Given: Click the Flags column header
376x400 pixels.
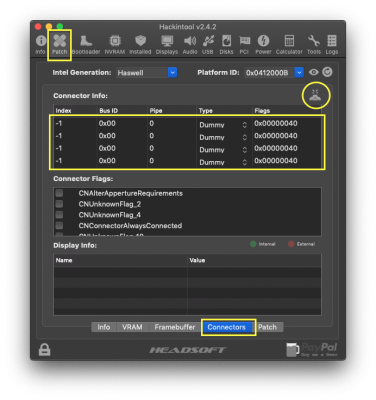Looking at the screenshot, I should (x=287, y=110).
